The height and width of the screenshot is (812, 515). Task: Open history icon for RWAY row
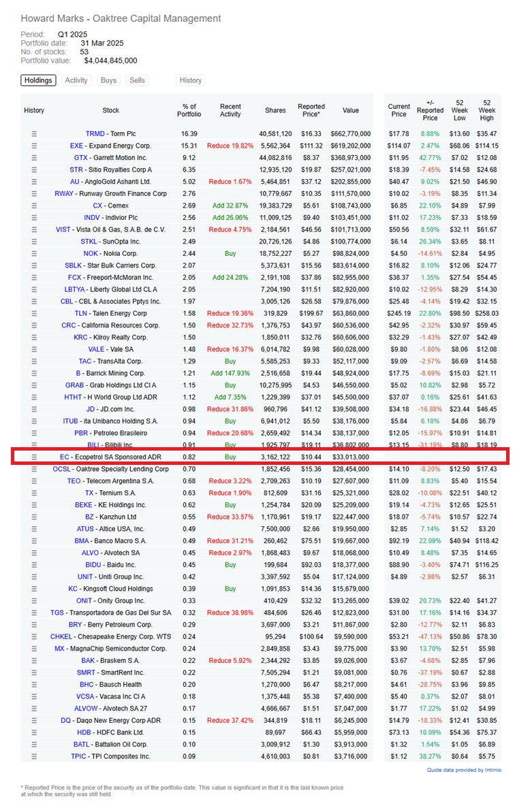pyautogui.click(x=34, y=193)
